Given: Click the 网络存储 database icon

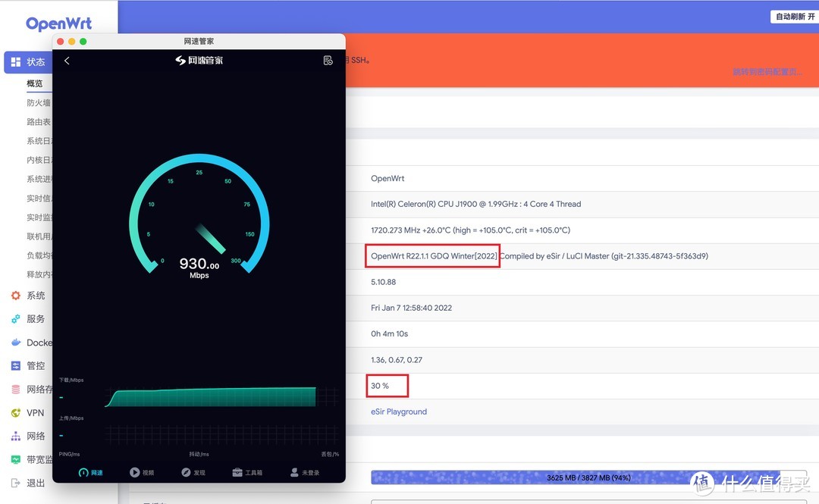Looking at the screenshot, I should (16, 389).
